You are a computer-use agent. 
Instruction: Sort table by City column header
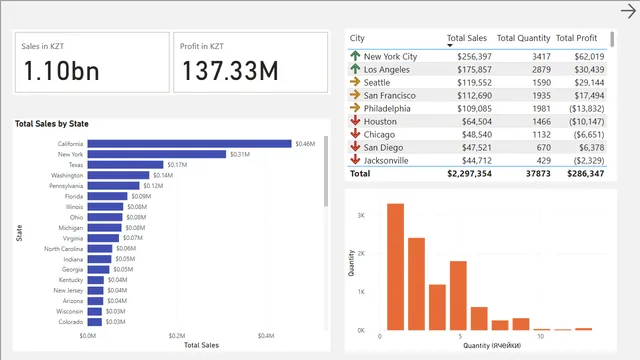(x=357, y=38)
